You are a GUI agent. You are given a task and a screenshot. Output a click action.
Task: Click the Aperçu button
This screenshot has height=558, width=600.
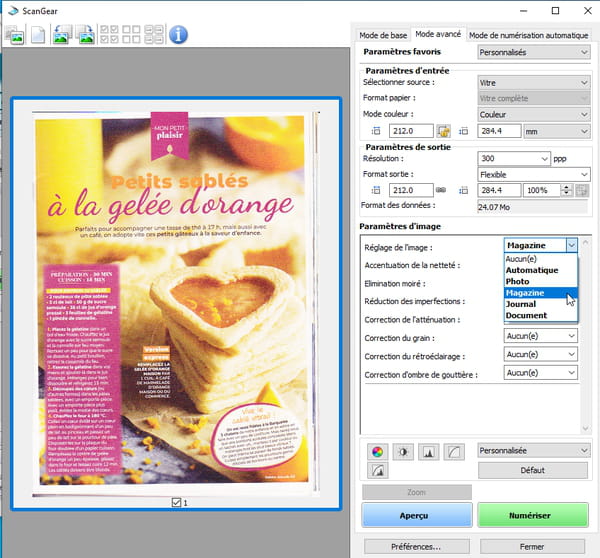tap(417, 515)
